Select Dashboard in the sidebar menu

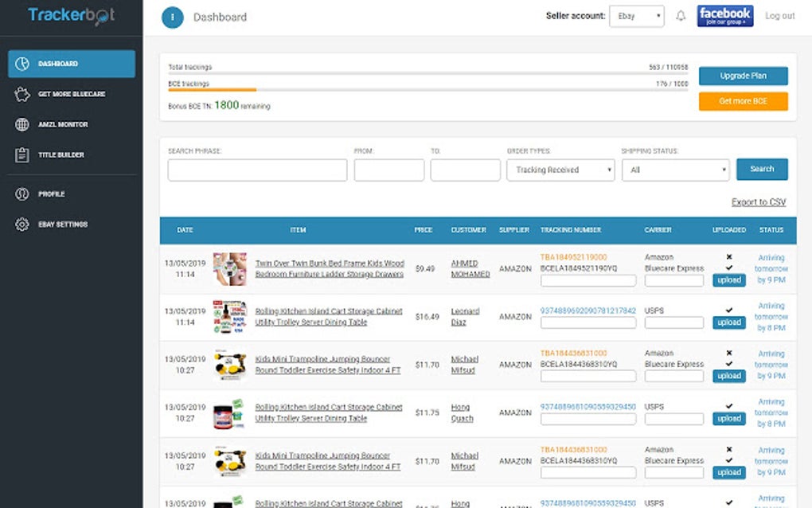[x=72, y=64]
